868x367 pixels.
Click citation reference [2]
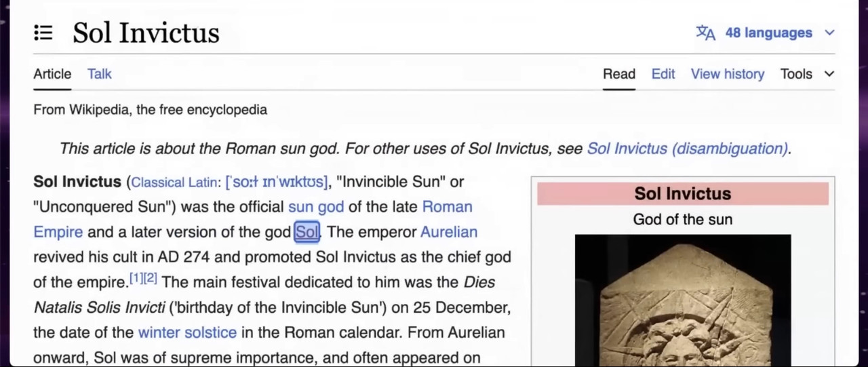pos(151,278)
